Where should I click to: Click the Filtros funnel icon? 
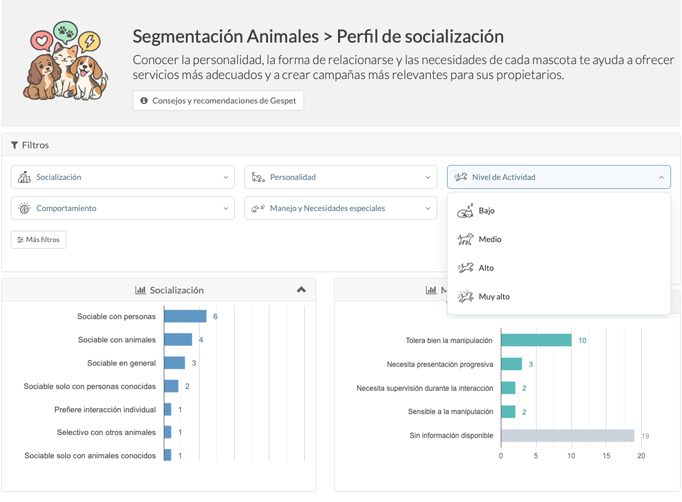click(14, 145)
